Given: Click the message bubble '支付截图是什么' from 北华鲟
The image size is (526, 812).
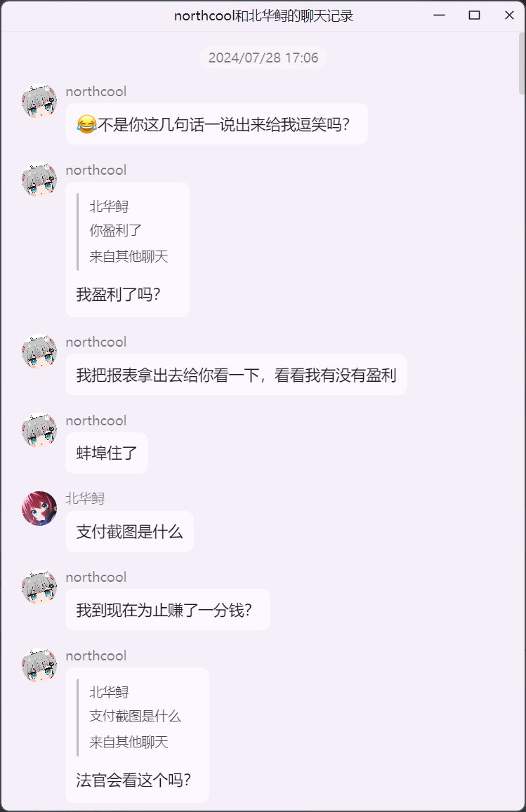Looking at the screenshot, I should tap(129, 532).
